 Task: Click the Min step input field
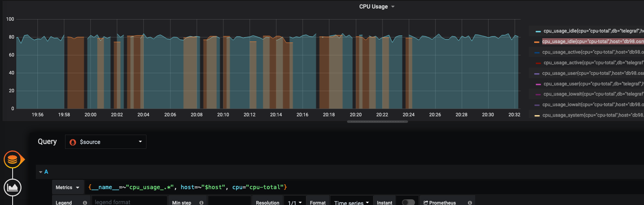coord(229,202)
